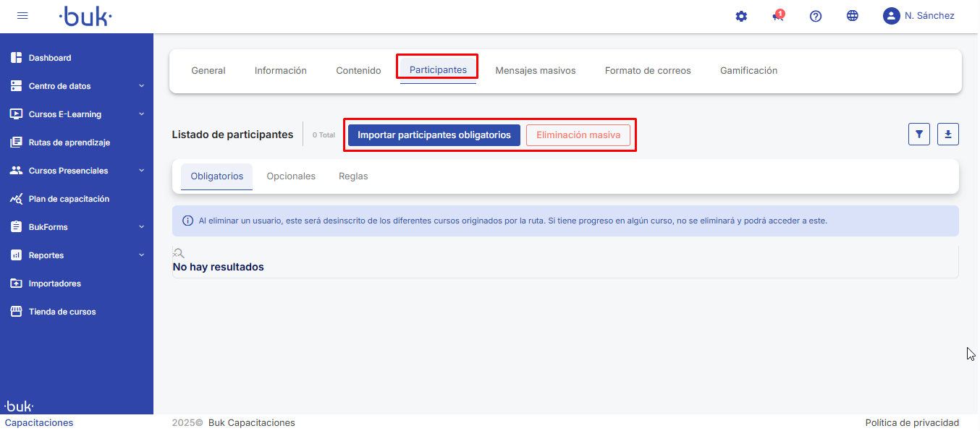Open Tienda de cursos in sidebar
Image resolution: width=980 pixels, height=431 pixels.
(x=62, y=312)
